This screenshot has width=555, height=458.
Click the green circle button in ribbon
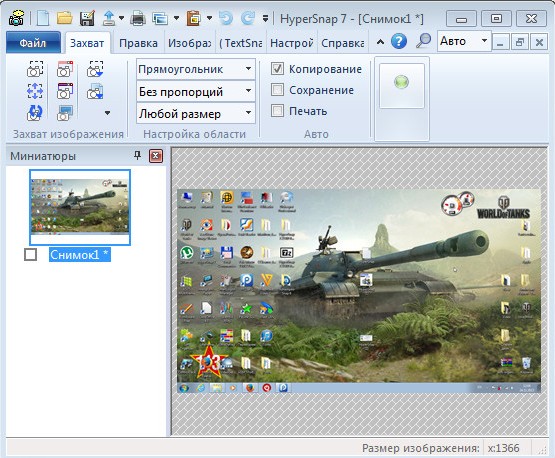(401, 82)
